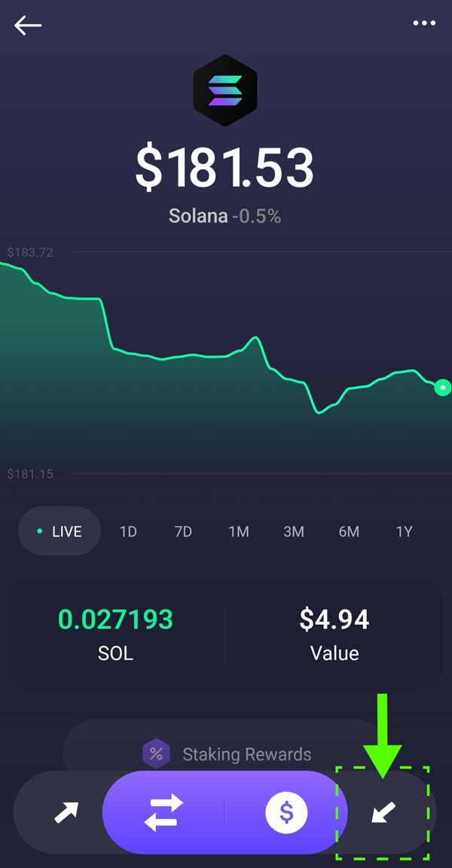Viewport: 452px width, 868px height.
Task: Switch chart to 6M range
Action: coord(349,531)
